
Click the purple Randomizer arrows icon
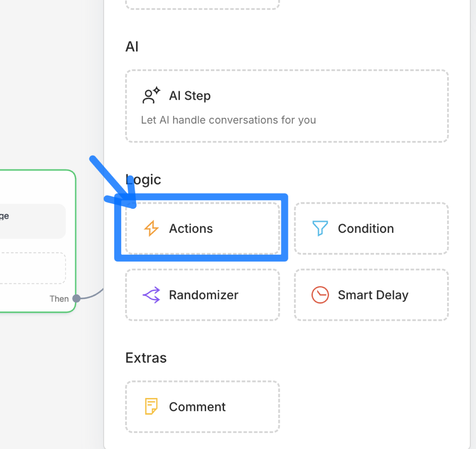(151, 295)
